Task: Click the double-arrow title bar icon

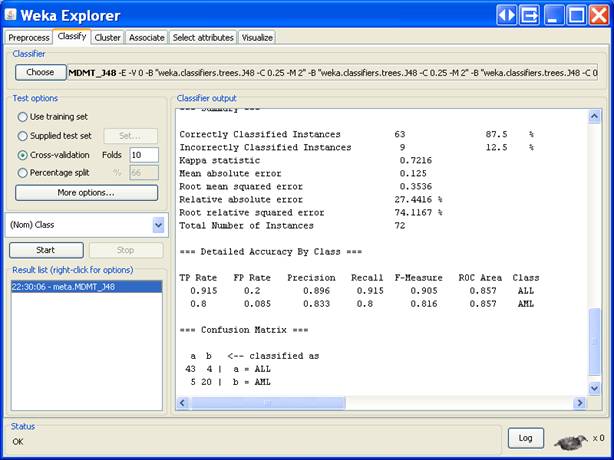Action: (506, 15)
